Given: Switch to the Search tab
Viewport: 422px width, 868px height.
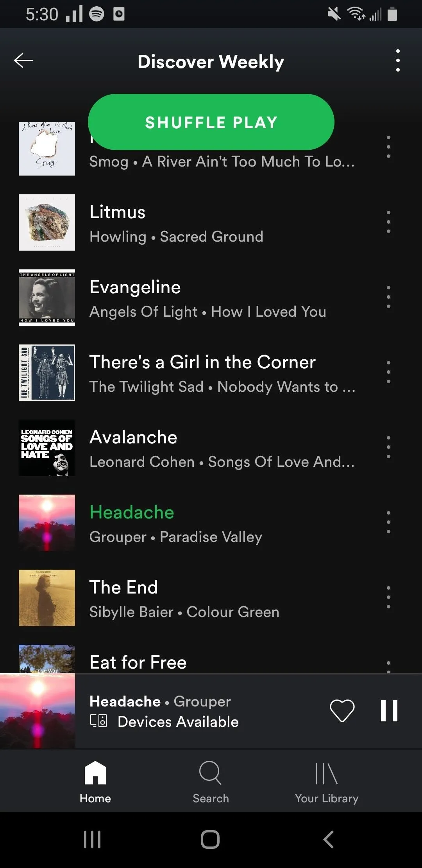Looking at the screenshot, I should click(211, 782).
